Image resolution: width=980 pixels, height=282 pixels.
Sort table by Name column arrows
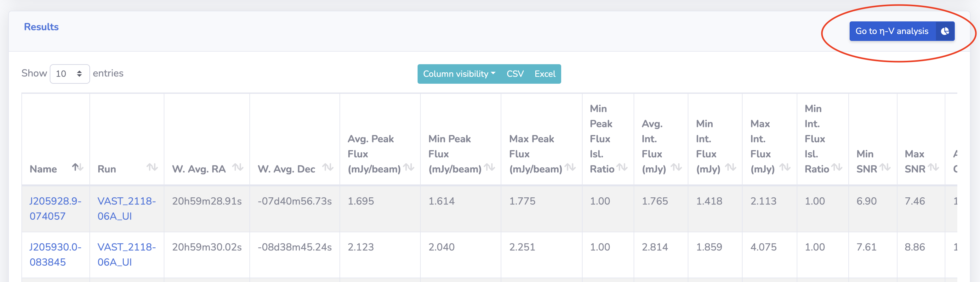77,167
